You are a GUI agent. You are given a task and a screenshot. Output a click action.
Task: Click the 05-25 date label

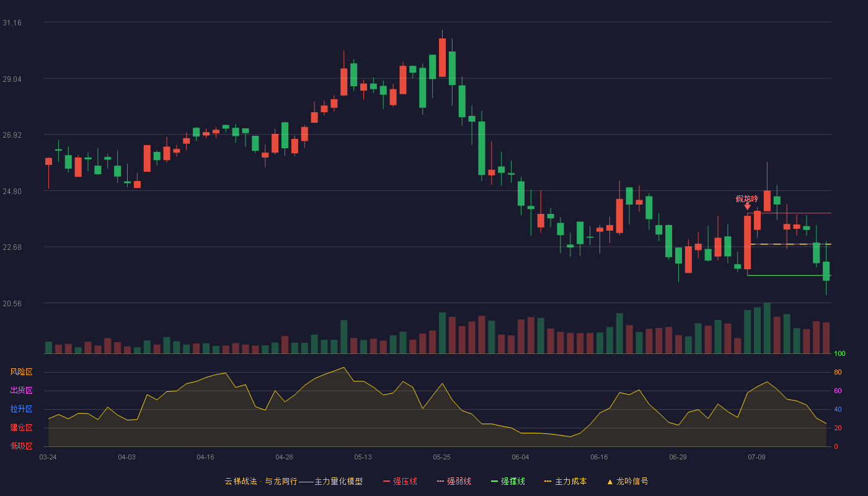[441, 457]
